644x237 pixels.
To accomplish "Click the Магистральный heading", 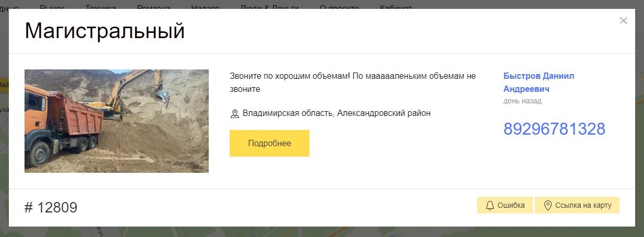I will click(105, 31).
